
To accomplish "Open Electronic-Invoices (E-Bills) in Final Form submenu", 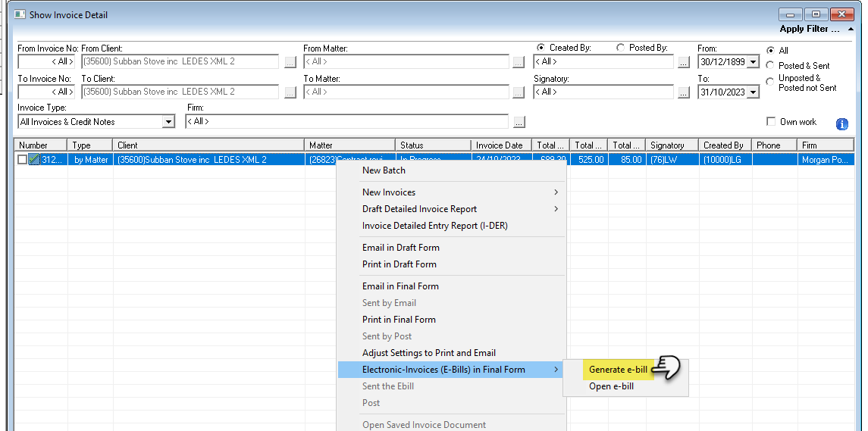I will [450, 370].
